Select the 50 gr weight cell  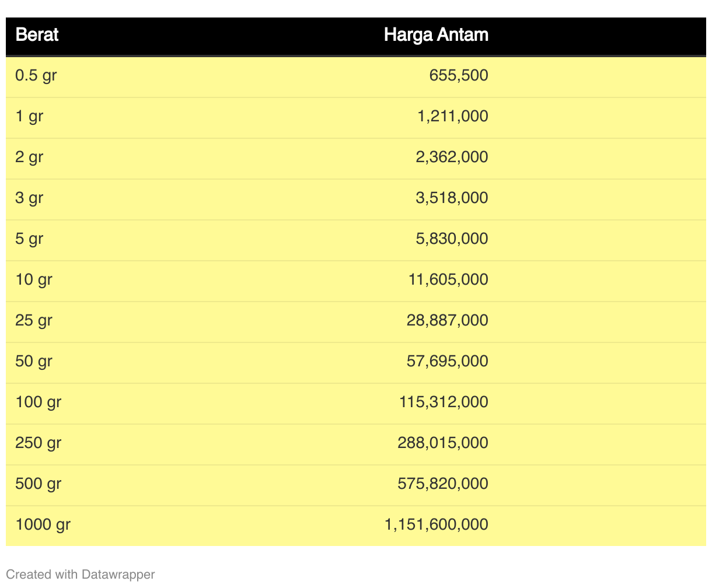[34, 361]
